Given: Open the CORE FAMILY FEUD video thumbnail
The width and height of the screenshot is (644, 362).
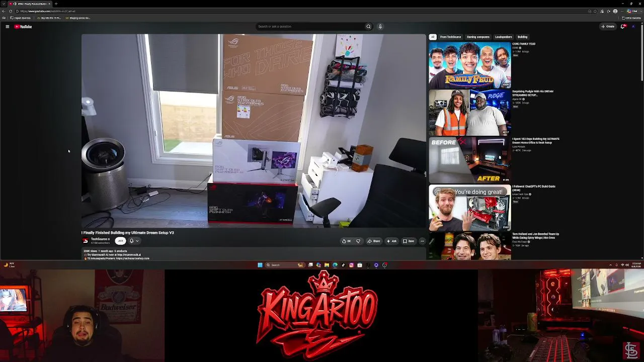Looking at the screenshot, I should pos(470,65).
